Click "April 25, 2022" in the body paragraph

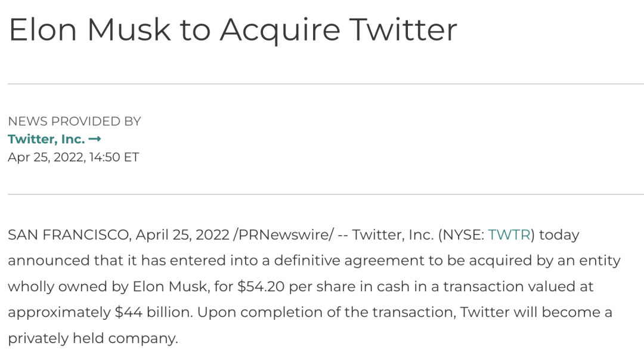182,235
